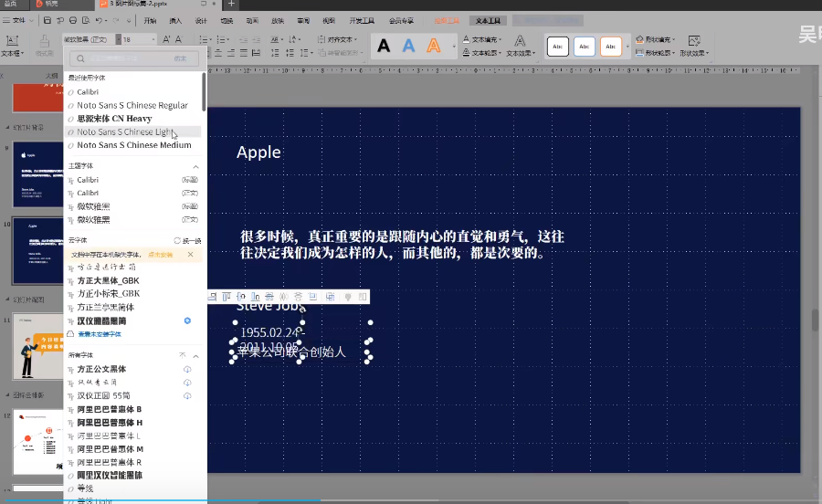
Task: Apply the blue bordered Abc shape style
Action: [x=584, y=47]
